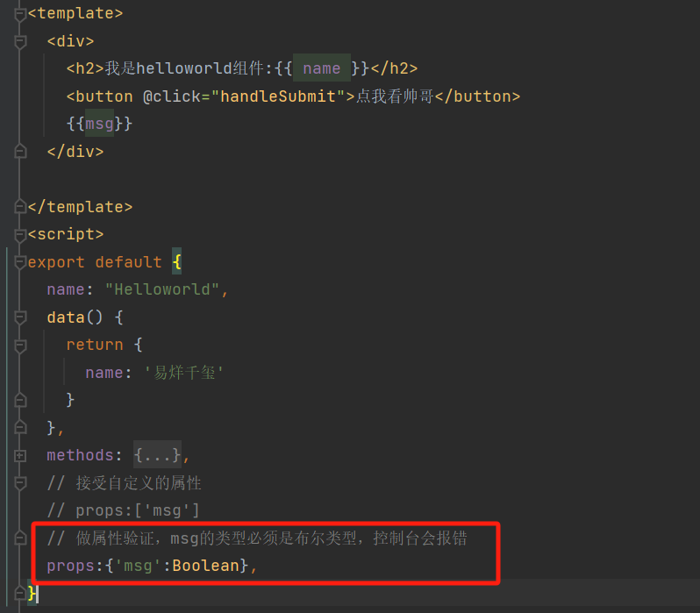Click the // 接受自定义的属性 comment
The height and width of the screenshot is (613, 700).
(x=125, y=483)
